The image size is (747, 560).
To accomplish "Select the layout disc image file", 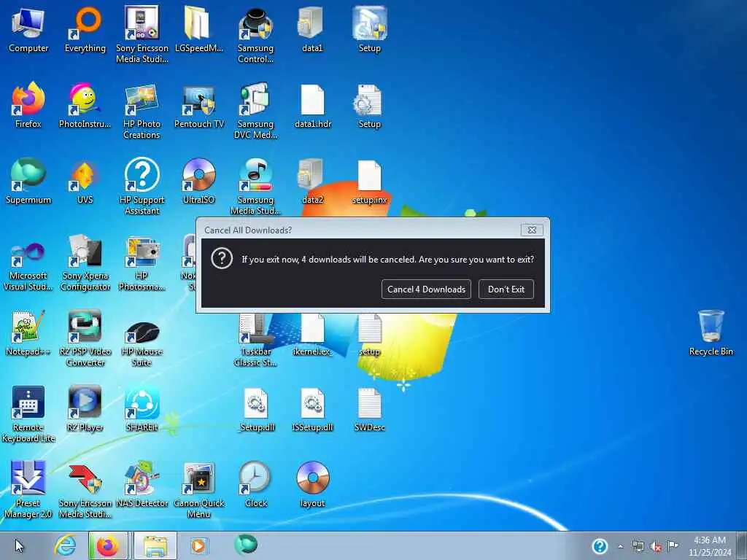I will pyautogui.click(x=312, y=484).
